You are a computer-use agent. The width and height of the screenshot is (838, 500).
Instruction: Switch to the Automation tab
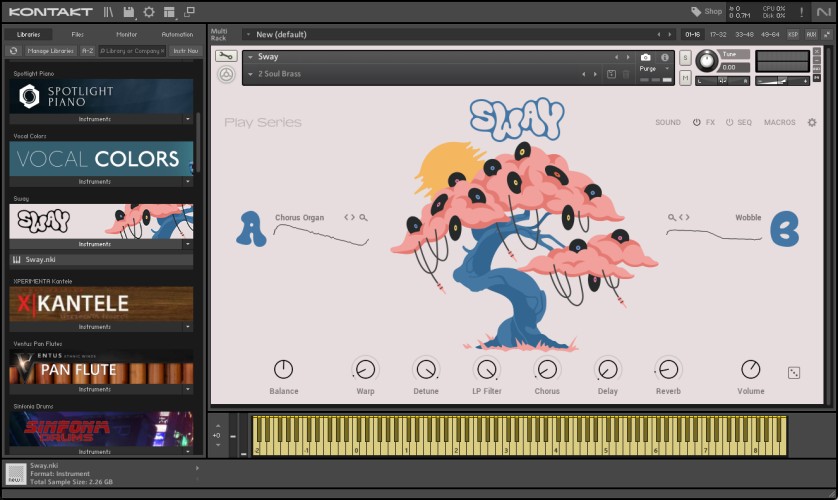pos(177,34)
